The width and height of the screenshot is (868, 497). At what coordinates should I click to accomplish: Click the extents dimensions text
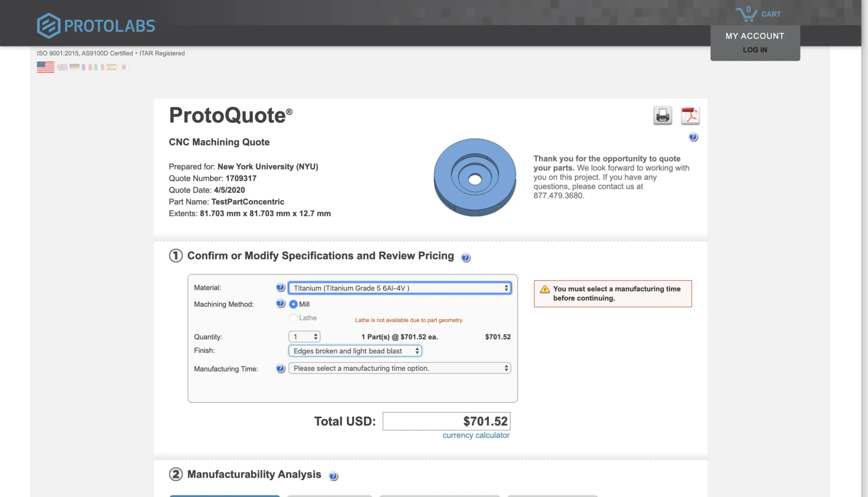coord(265,214)
